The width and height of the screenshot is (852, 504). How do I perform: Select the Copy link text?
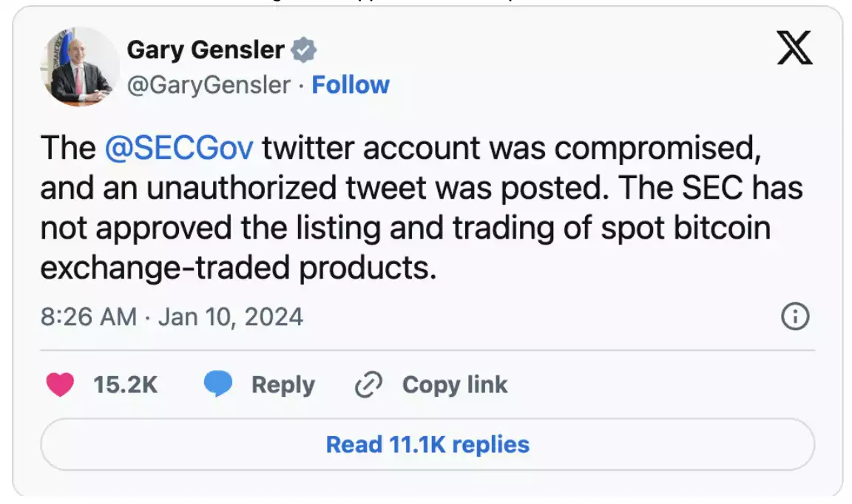click(x=455, y=385)
